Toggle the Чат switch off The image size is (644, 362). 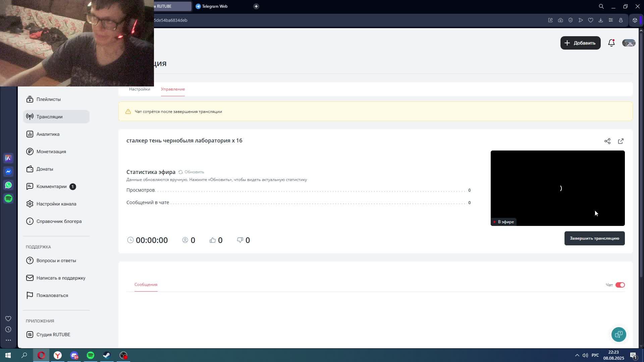click(x=620, y=285)
